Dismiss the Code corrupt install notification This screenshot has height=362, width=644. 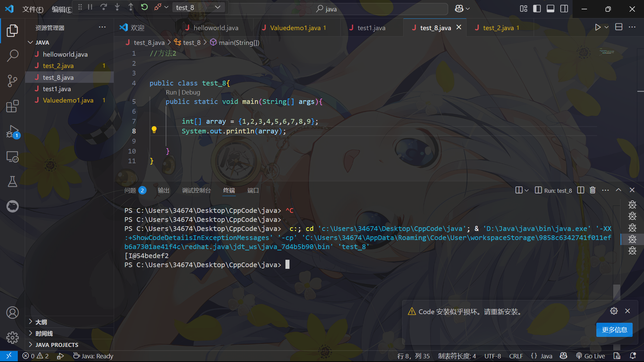coord(628,311)
